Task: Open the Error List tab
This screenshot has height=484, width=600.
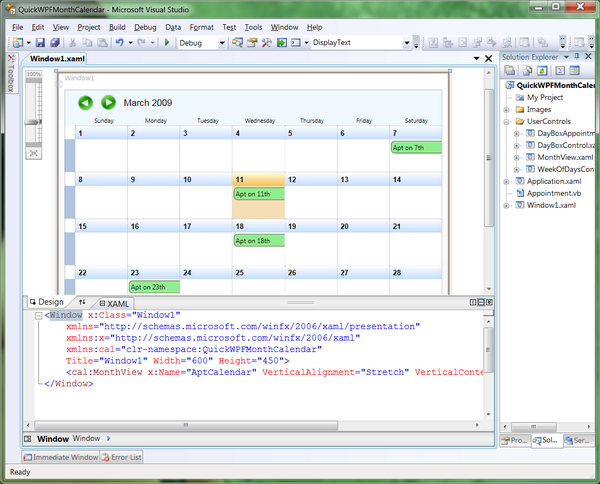Action: pyautogui.click(x=122, y=457)
